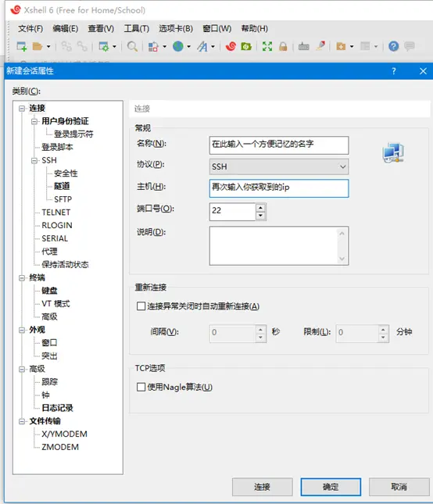Toggle the full screen icon
This screenshot has width=433, height=504.
(x=267, y=47)
